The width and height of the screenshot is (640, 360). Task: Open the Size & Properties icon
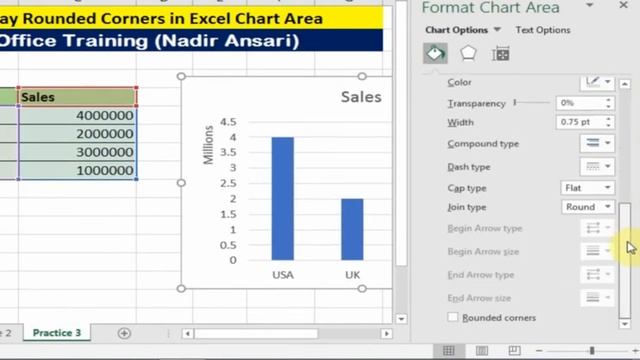click(x=500, y=54)
